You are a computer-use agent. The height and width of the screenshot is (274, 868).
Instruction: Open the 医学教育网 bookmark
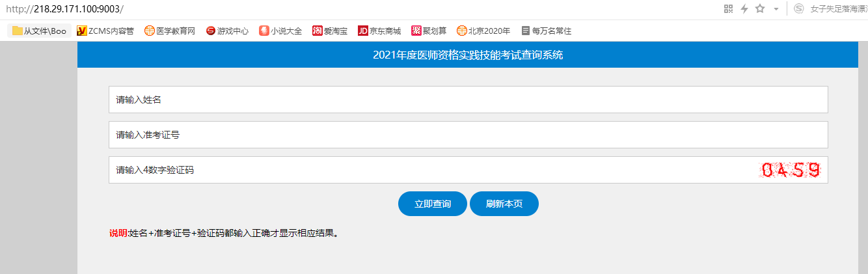pos(170,31)
